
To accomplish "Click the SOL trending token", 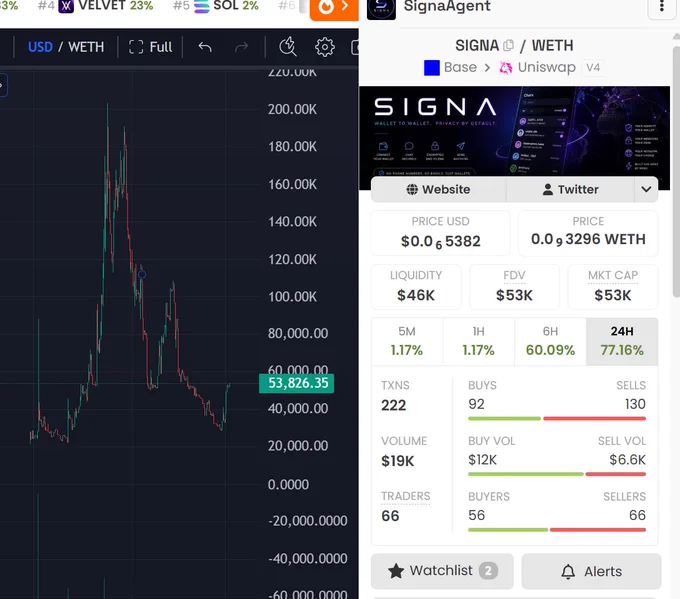I will 226,6.
